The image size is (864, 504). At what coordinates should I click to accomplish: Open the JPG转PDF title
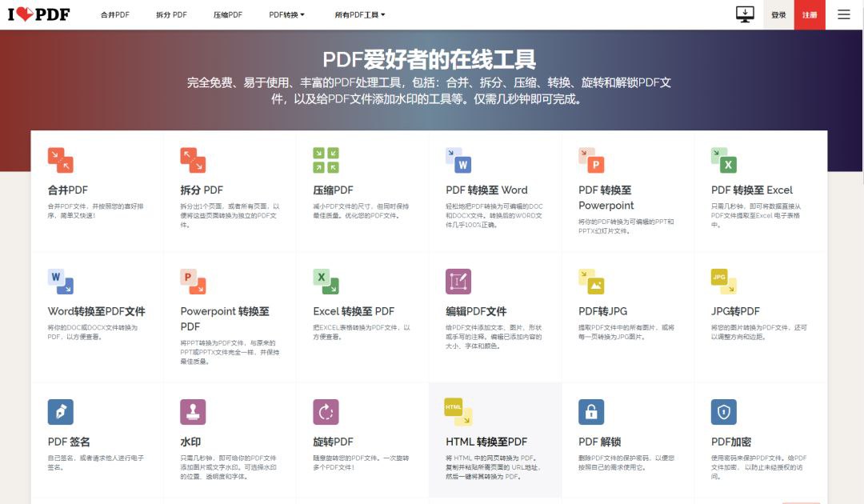(735, 311)
